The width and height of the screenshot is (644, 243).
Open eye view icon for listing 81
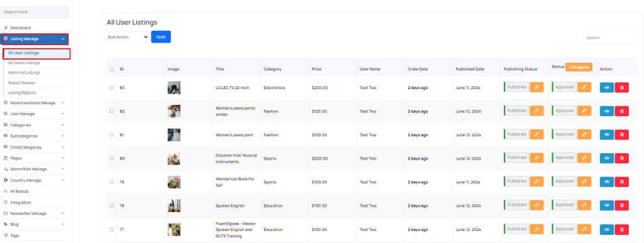607,134
